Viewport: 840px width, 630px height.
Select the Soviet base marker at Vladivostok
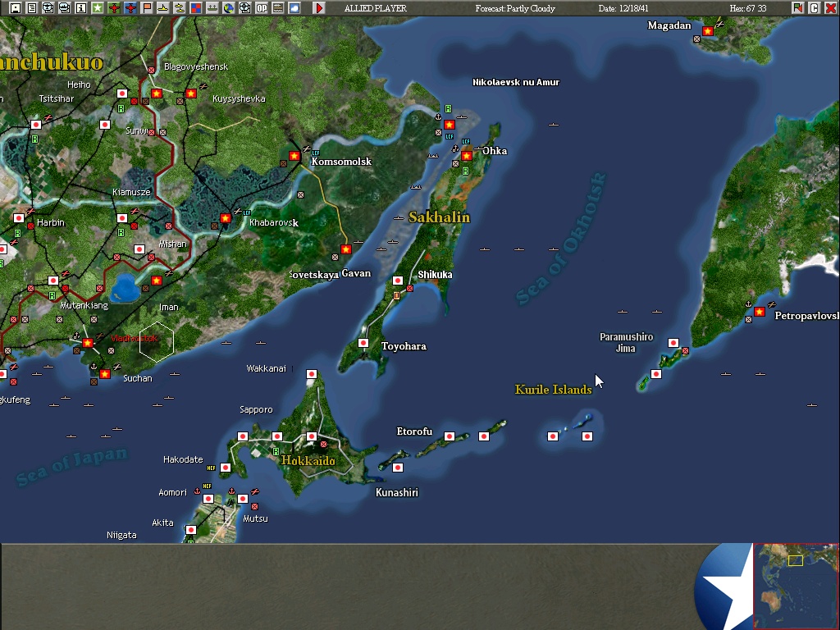click(x=88, y=343)
